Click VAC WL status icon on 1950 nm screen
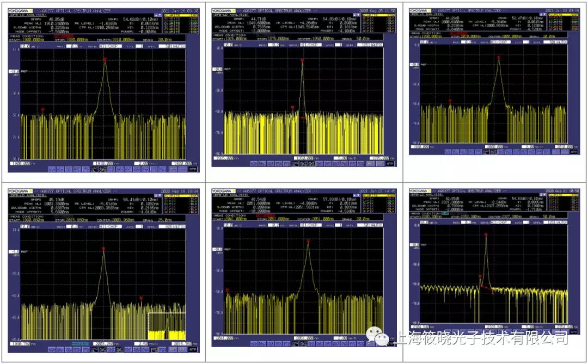 click(295, 164)
